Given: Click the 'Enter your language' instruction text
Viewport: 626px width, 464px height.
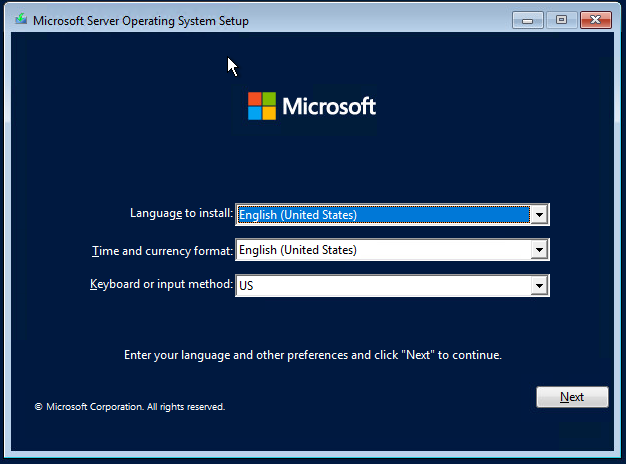Looking at the screenshot, I should tap(313, 355).
